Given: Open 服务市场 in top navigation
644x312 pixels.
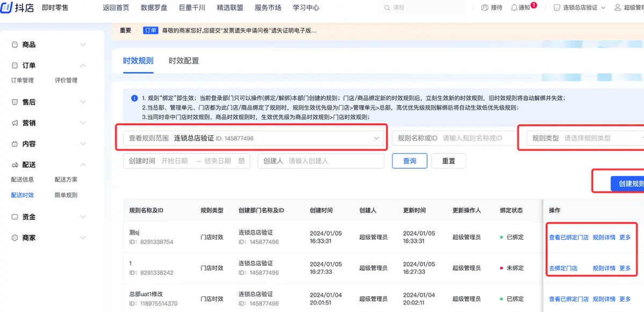Looking at the screenshot, I should click(268, 8).
